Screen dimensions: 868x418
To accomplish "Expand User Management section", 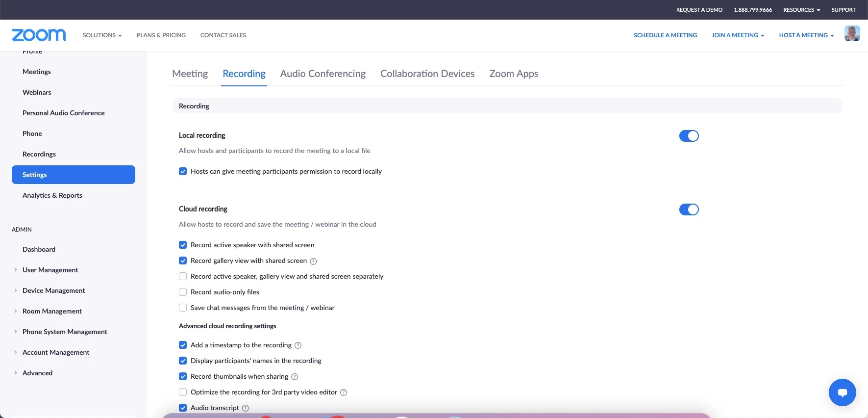I will click(50, 270).
